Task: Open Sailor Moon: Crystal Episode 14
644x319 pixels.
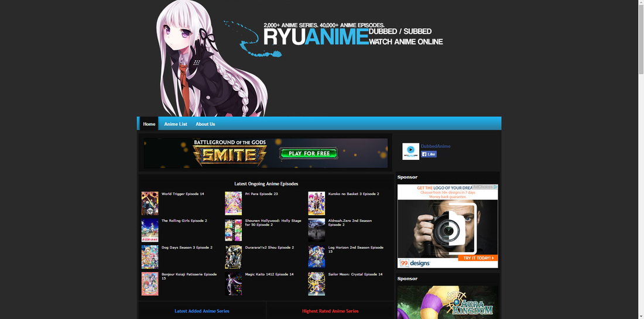Action: [355, 275]
